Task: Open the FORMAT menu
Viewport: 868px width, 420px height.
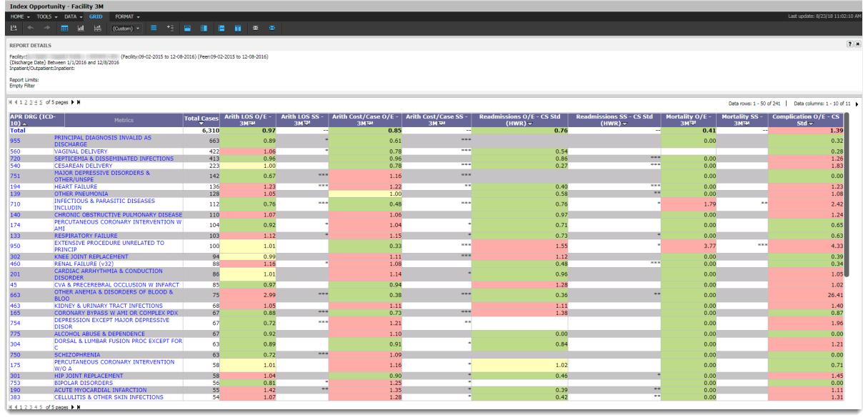Action: pos(127,16)
